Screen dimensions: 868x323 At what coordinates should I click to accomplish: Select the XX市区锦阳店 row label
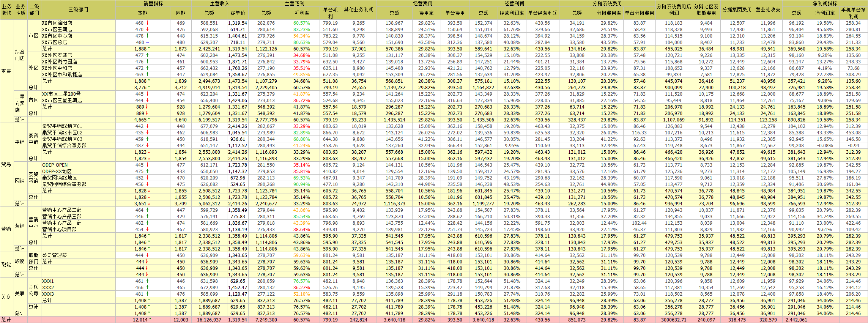click(57, 23)
